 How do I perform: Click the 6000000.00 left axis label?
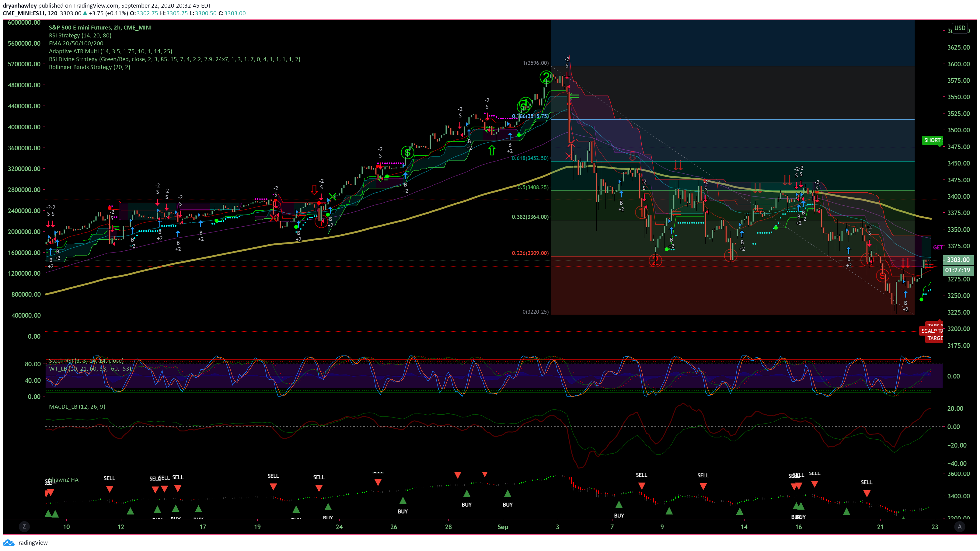coord(24,23)
